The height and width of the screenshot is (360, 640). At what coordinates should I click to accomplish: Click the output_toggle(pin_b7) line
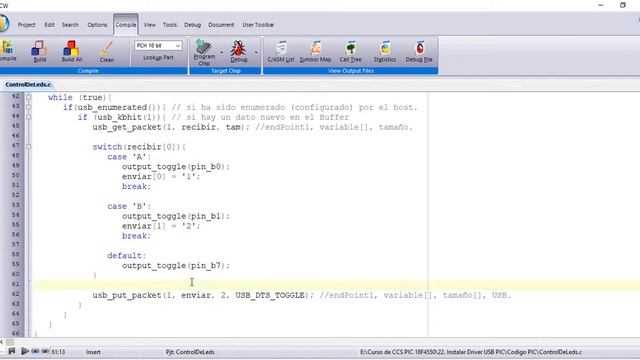pyautogui.click(x=176, y=265)
